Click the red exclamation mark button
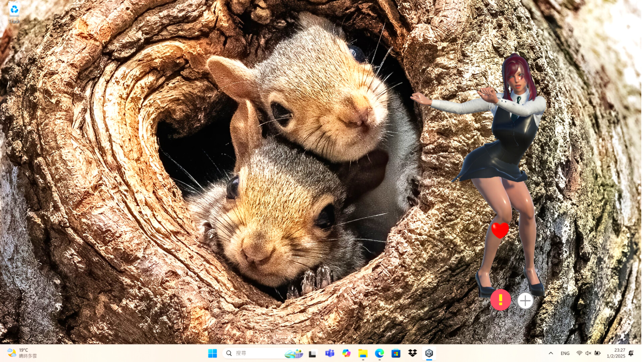Viewport: 644px width, 362px height. (500, 300)
